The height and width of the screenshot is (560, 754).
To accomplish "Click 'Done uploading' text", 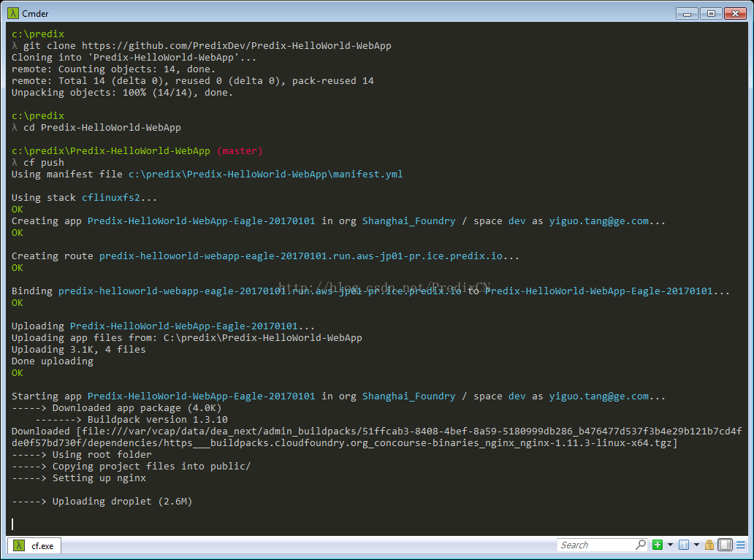I will [53, 361].
